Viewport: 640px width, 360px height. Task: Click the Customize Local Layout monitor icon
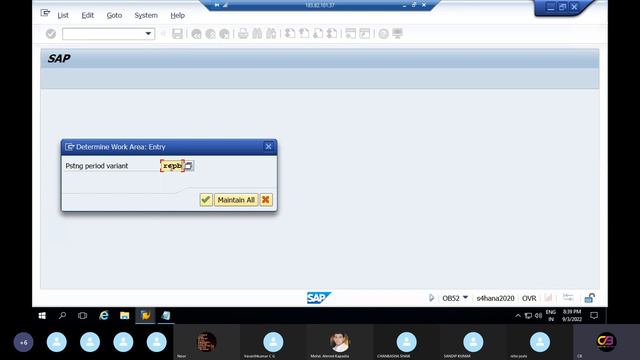(398, 33)
